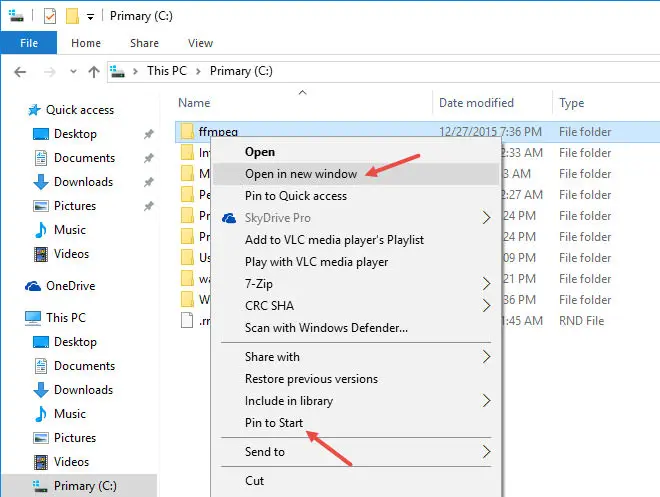Click the Properties checkmark icon in title bar
Viewport: 660px width, 497px height.
tap(50, 16)
